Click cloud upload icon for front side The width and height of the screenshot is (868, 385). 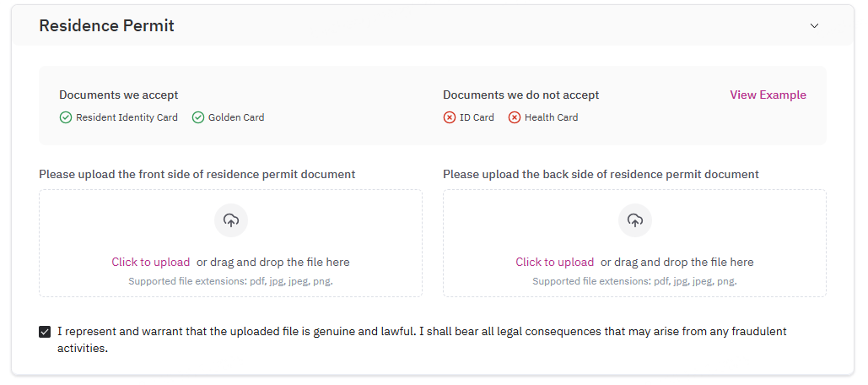231,220
